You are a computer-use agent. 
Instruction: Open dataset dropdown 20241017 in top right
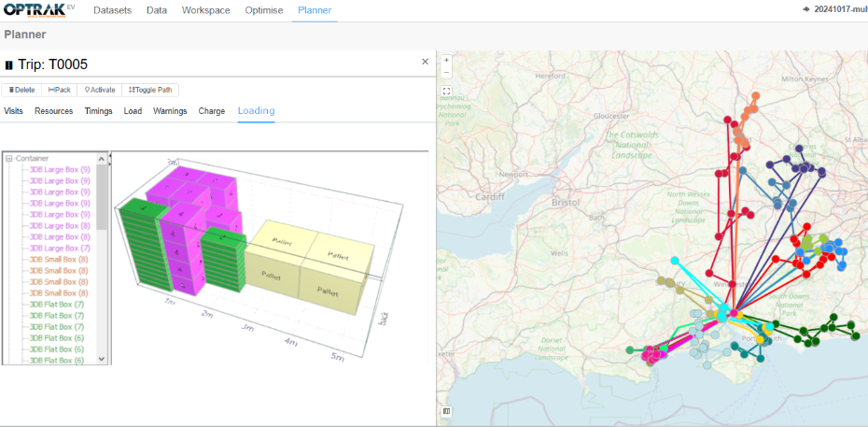pyautogui.click(x=833, y=10)
